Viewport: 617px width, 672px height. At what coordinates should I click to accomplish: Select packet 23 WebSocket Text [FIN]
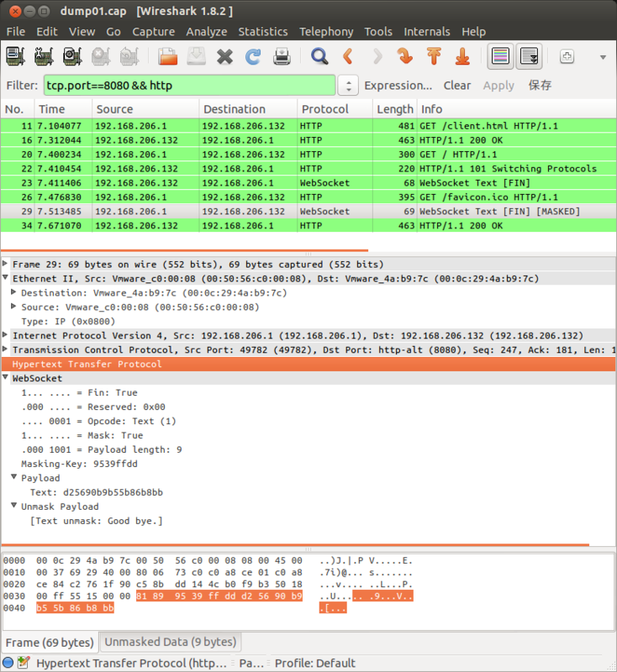click(x=308, y=182)
